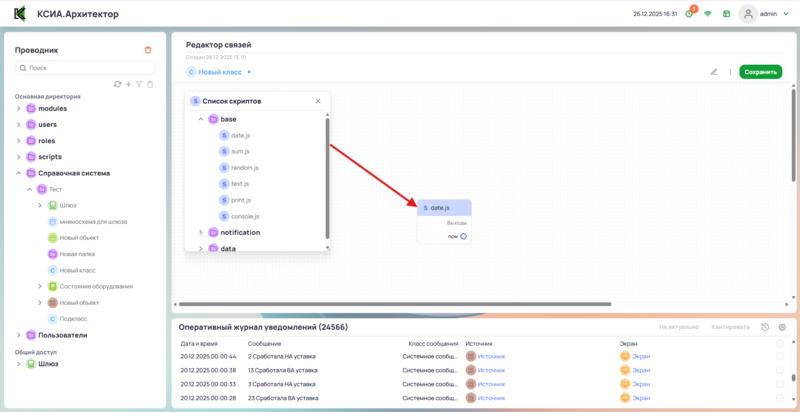The image size is (800, 412).
Task: Collapse the Тест folder
Action: [29, 190]
